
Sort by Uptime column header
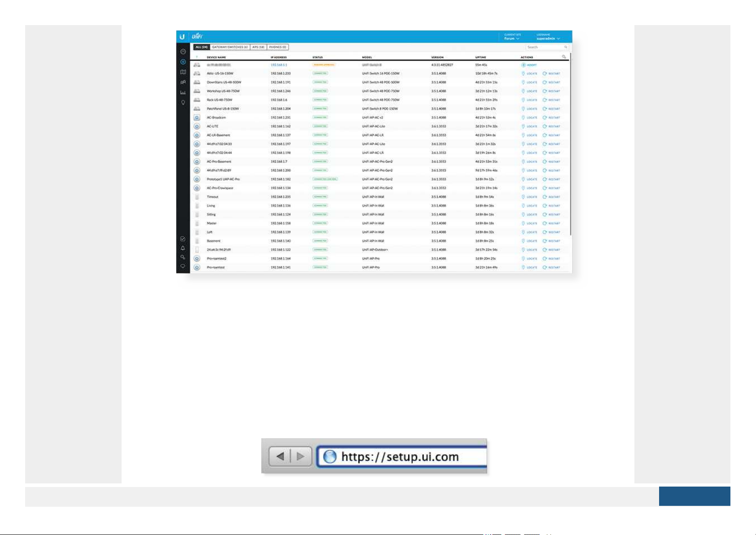[481, 57]
